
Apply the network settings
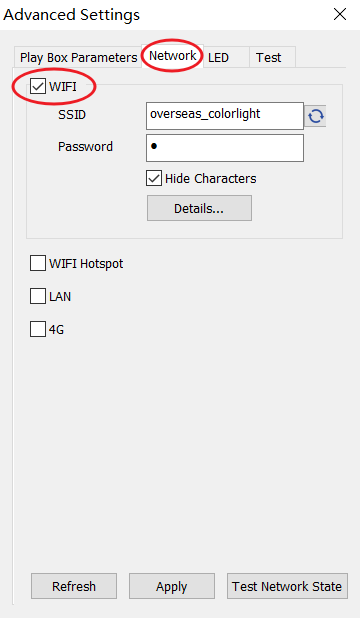(x=172, y=586)
